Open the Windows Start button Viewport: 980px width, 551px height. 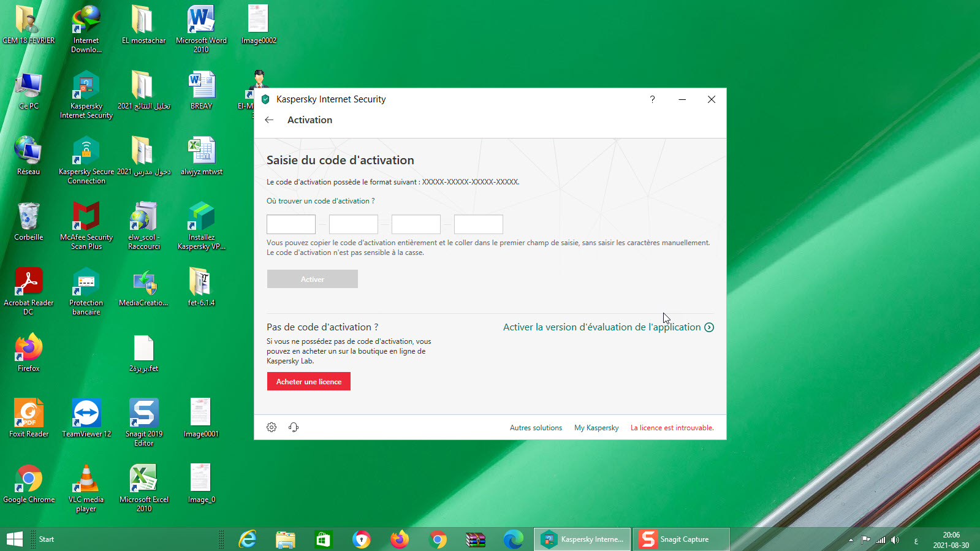[x=15, y=539]
